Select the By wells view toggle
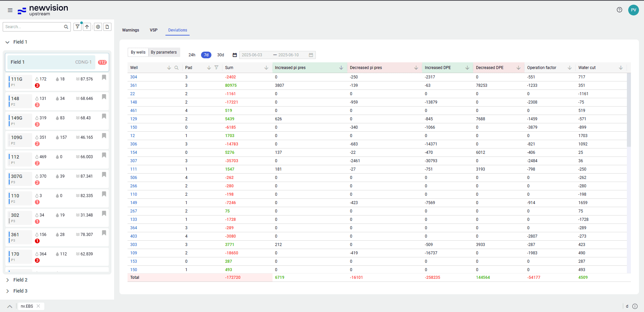The height and width of the screenshot is (312, 644). click(138, 52)
